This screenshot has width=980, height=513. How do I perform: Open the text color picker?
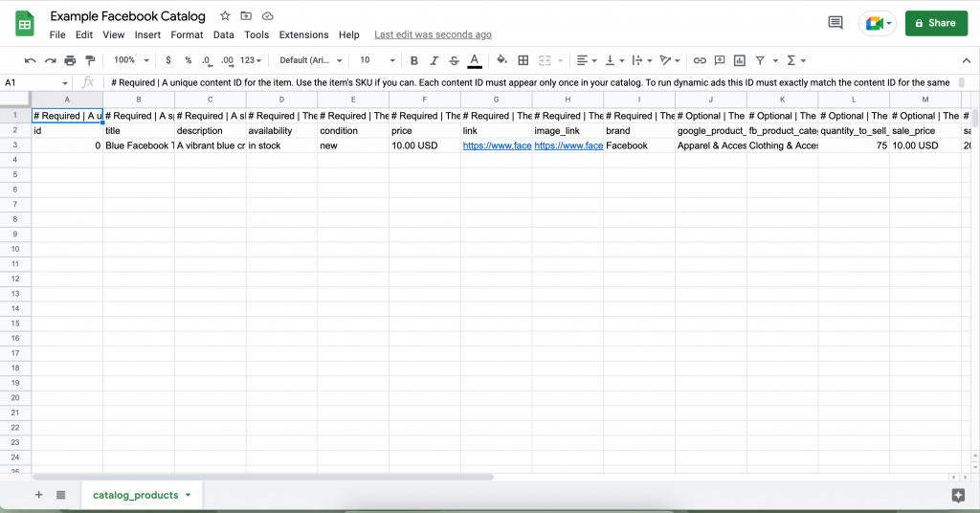click(x=475, y=60)
